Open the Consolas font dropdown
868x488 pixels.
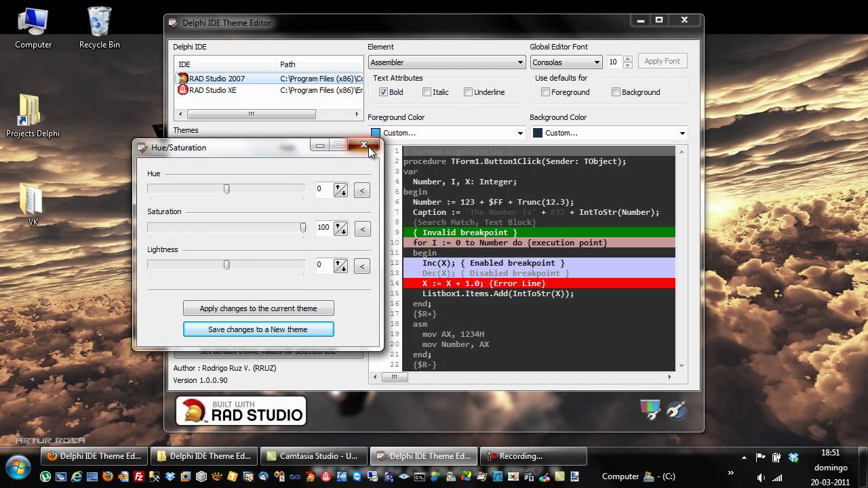[566, 62]
